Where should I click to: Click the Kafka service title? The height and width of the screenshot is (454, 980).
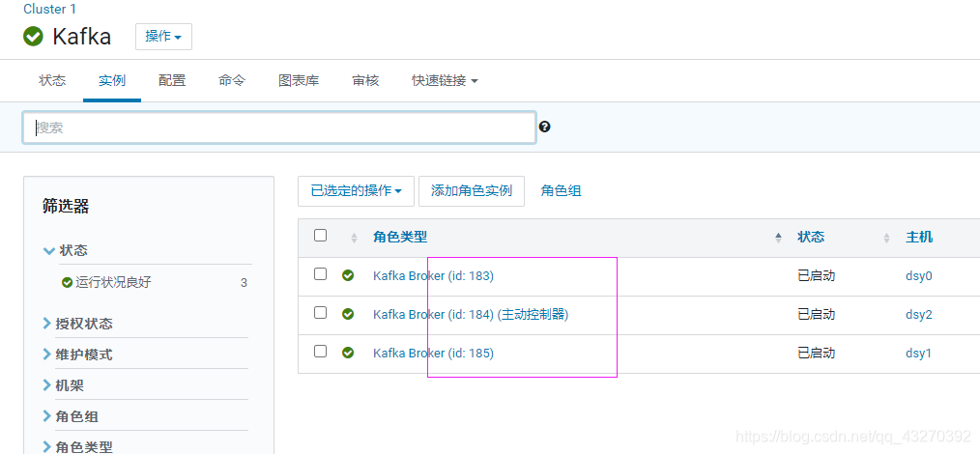click(82, 36)
